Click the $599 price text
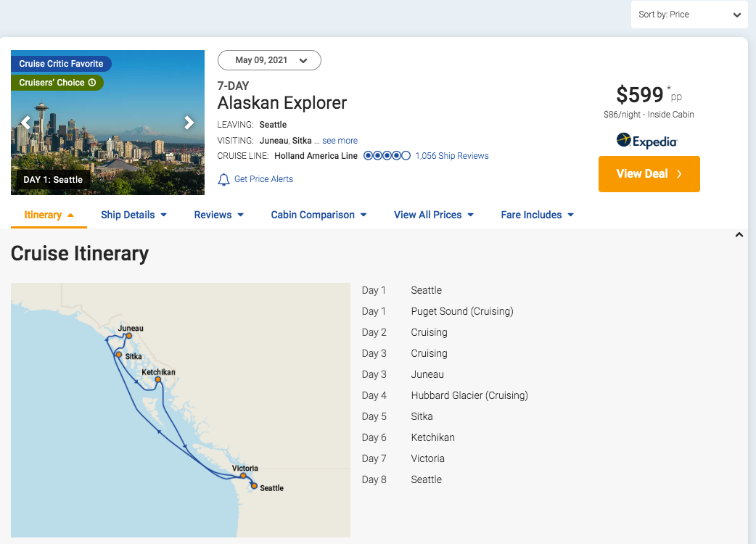This screenshot has width=756, height=544. click(640, 94)
